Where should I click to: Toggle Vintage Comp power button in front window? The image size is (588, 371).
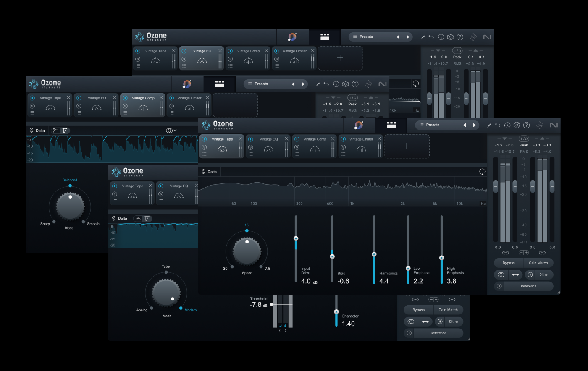pos(297,139)
